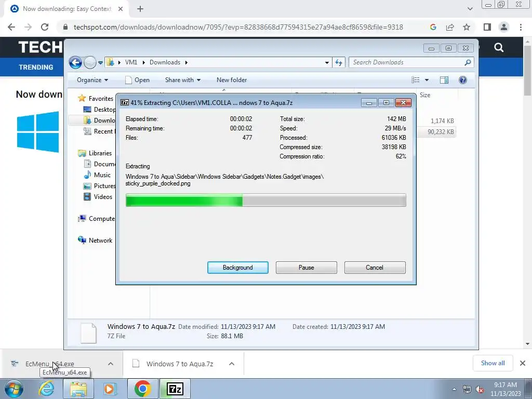The height and width of the screenshot is (399, 532).
Task: Expand EcMenu_x64.exe download options
Action: pos(111,364)
